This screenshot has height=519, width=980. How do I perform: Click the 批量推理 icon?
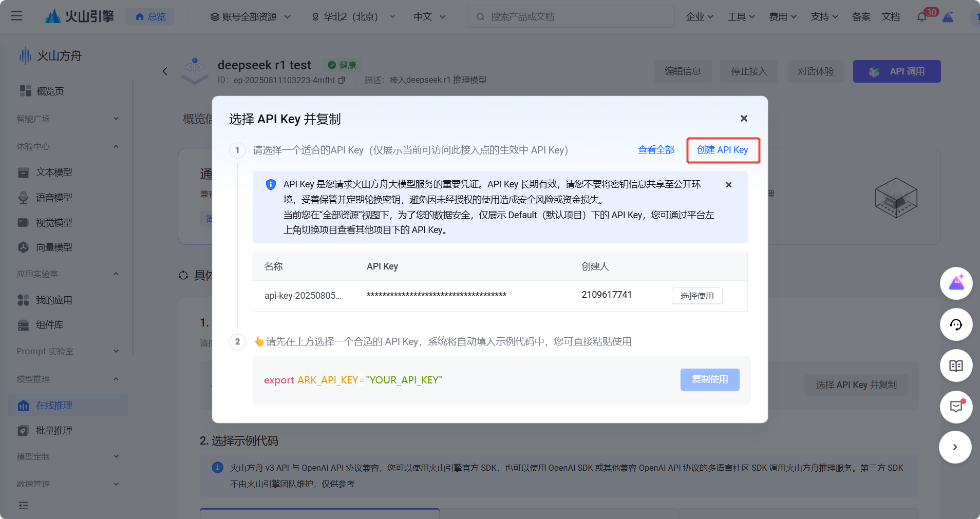pos(23,430)
